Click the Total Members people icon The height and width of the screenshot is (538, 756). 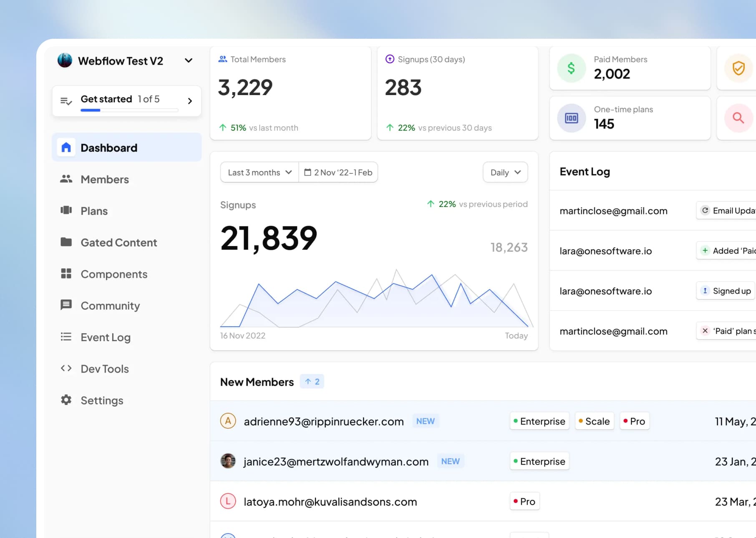[223, 59]
